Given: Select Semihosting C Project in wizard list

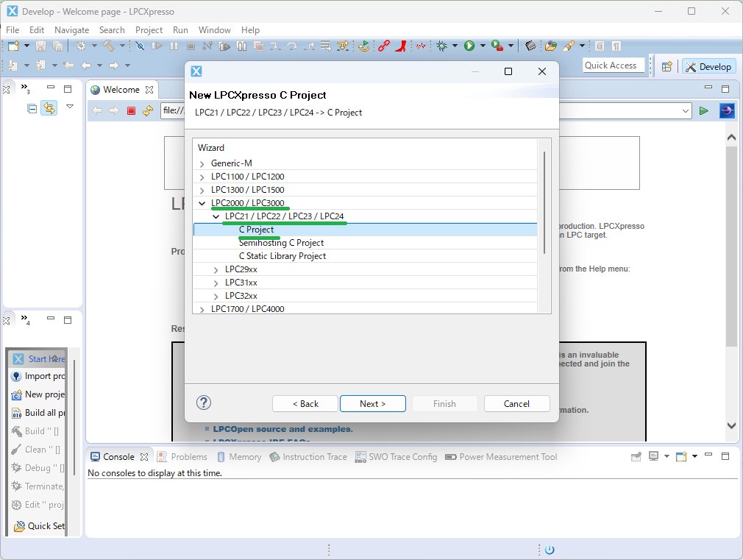Looking at the screenshot, I should pos(281,243).
